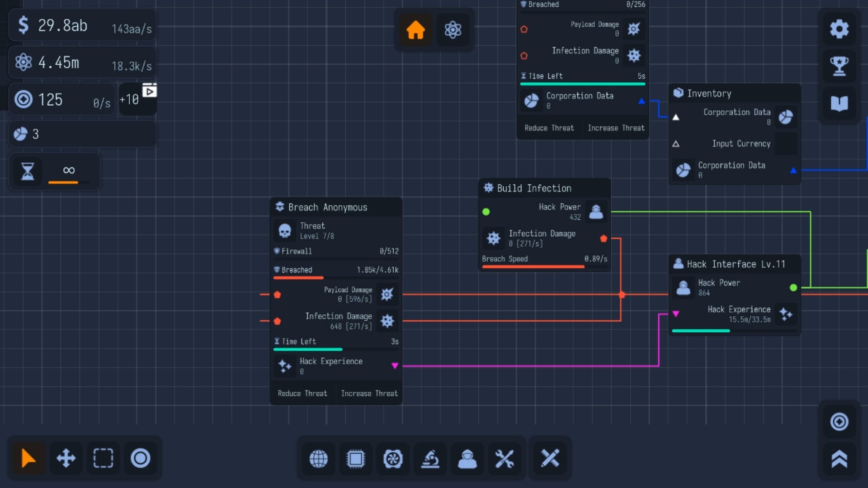Click Payload Damage gear icon in Breach Anonymous
868x488 pixels.
[387, 295]
